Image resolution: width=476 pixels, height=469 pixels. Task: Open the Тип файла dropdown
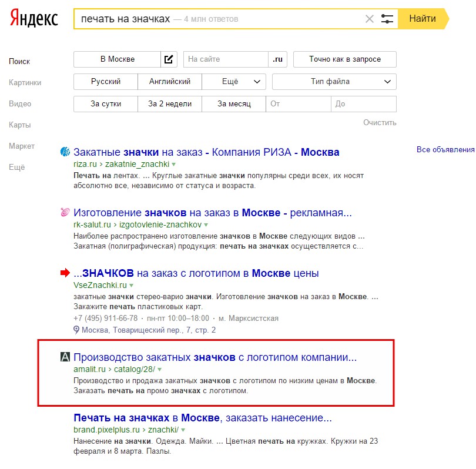(334, 82)
